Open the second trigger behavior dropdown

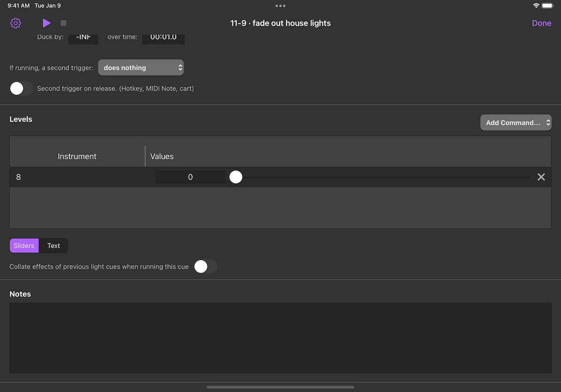[141, 67]
